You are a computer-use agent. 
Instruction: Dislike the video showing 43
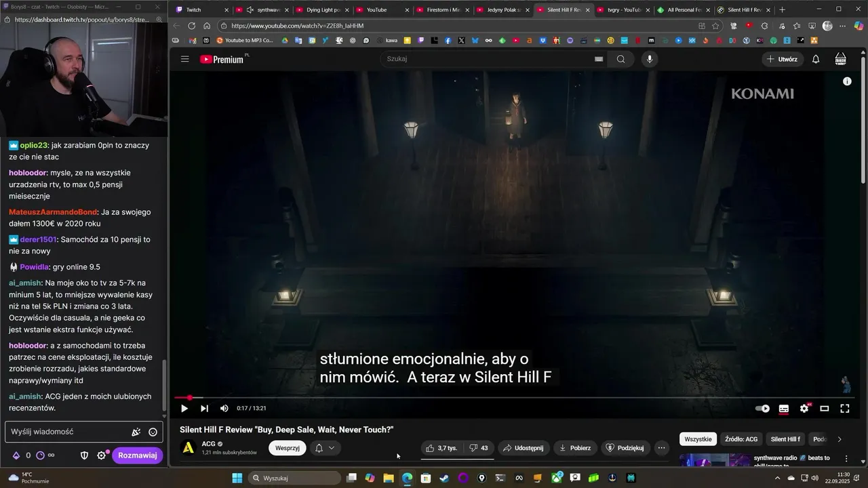[479, 448]
